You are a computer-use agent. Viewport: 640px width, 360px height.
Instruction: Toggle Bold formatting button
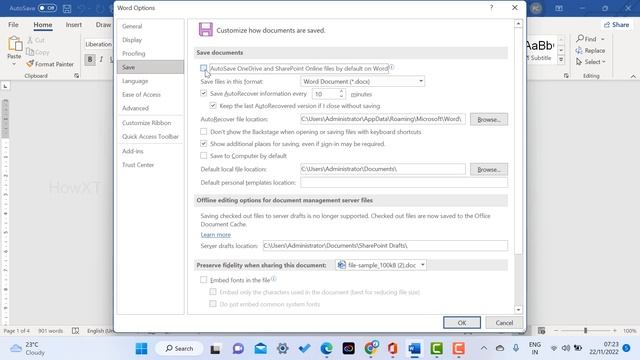(90, 59)
